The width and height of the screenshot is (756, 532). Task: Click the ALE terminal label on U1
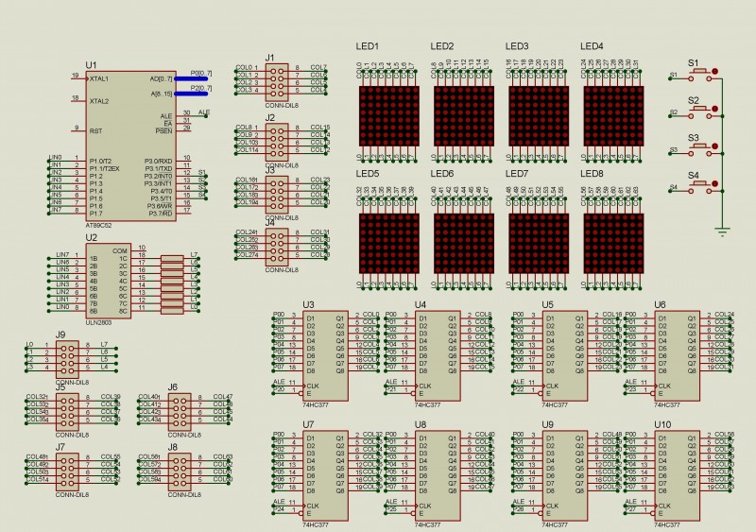(x=203, y=112)
